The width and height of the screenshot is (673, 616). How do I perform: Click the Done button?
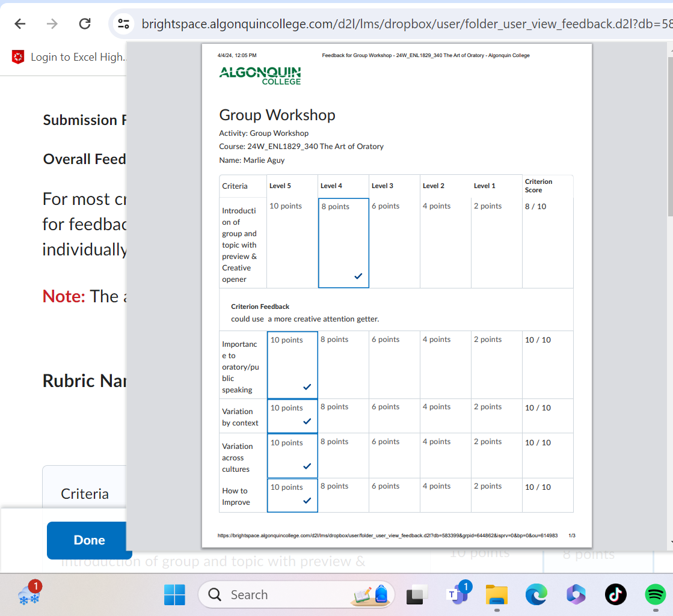(89, 540)
